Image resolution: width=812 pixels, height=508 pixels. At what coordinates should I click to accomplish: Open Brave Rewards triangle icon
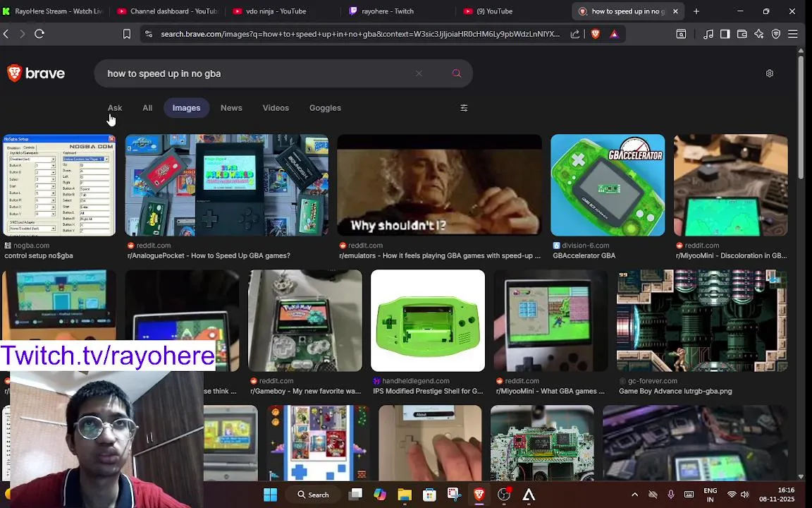[614, 34]
